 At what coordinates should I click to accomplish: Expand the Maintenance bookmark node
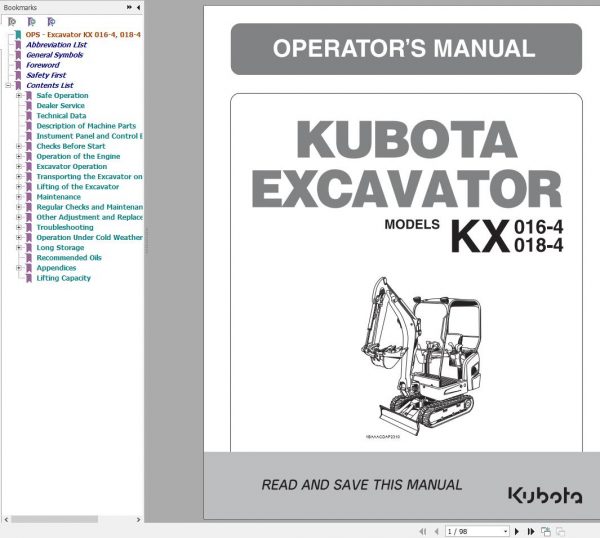coord(19,197)
